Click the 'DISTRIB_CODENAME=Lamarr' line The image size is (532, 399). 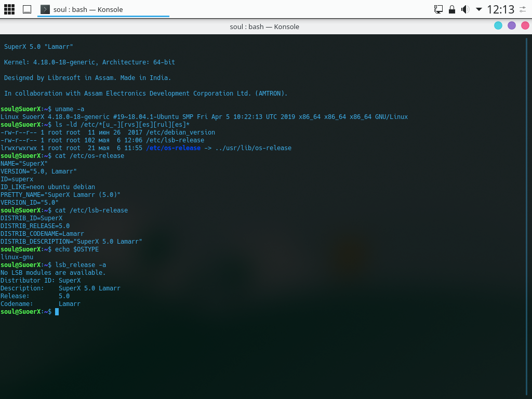click(42, 234)
